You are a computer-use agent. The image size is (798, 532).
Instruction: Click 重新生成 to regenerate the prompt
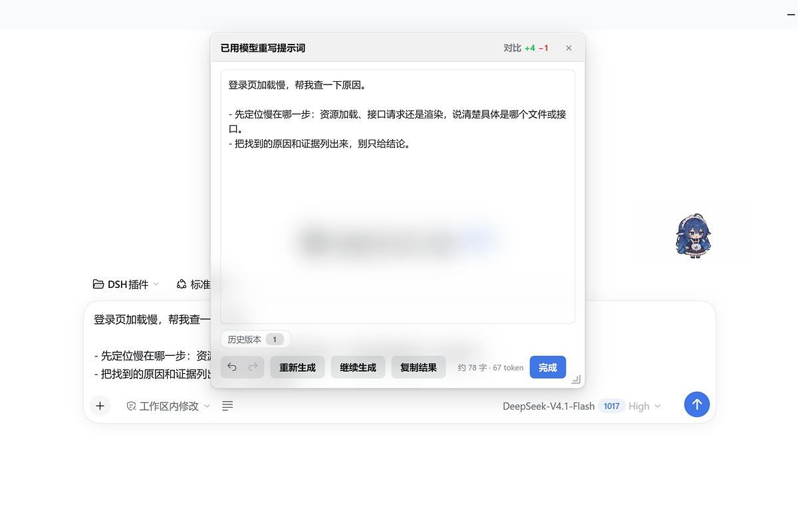pos(297,368)
